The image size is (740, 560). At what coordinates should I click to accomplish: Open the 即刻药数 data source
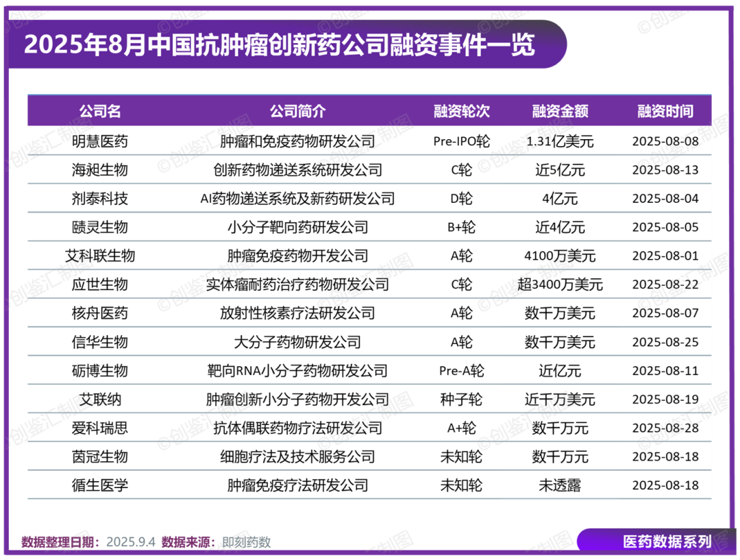click(247, 542)
